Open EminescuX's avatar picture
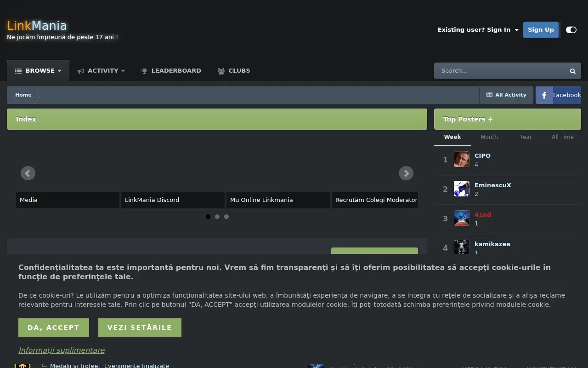Viewport: 588px width, 368px height. 462,189
